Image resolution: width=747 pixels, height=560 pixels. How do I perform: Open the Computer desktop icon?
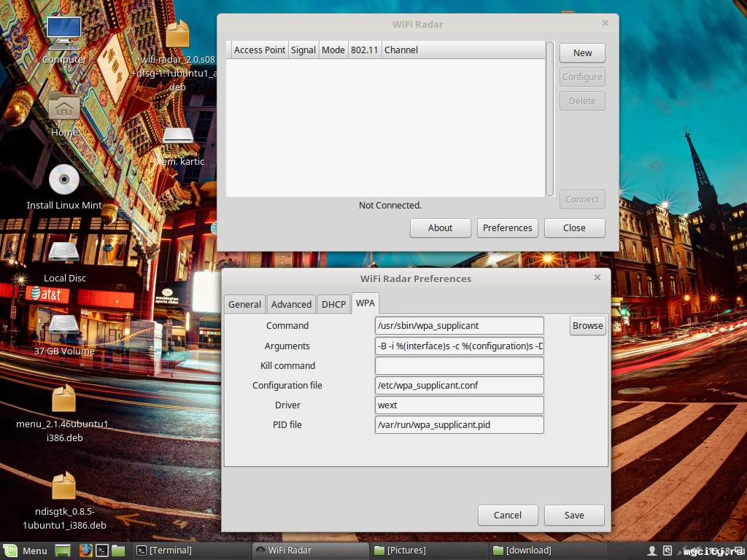[x=64, y=34]
